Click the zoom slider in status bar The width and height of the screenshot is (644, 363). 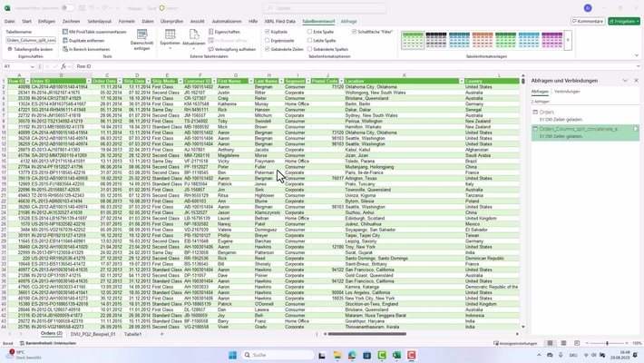pos(607,343)
